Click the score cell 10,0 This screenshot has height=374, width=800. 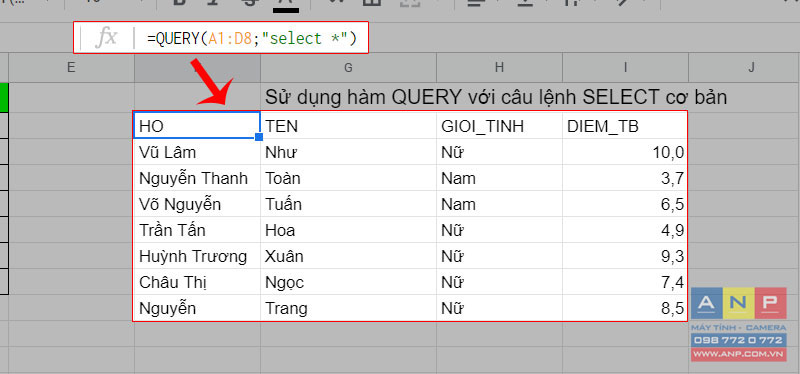point(625,152)
